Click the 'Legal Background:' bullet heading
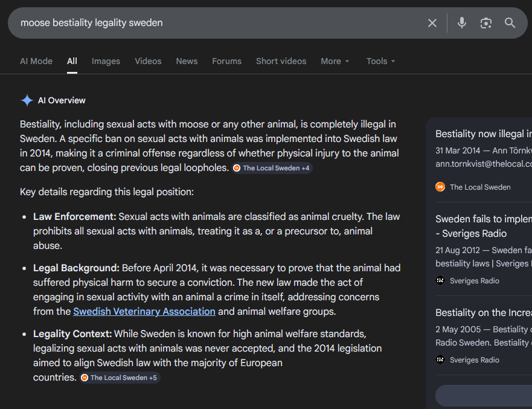 [76, 268]
